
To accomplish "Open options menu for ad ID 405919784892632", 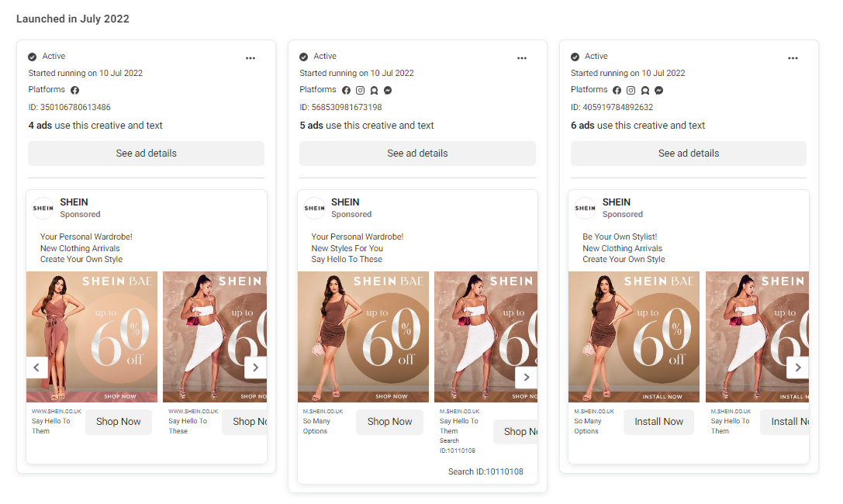I will pyautogui.click(x=793, y=58).
